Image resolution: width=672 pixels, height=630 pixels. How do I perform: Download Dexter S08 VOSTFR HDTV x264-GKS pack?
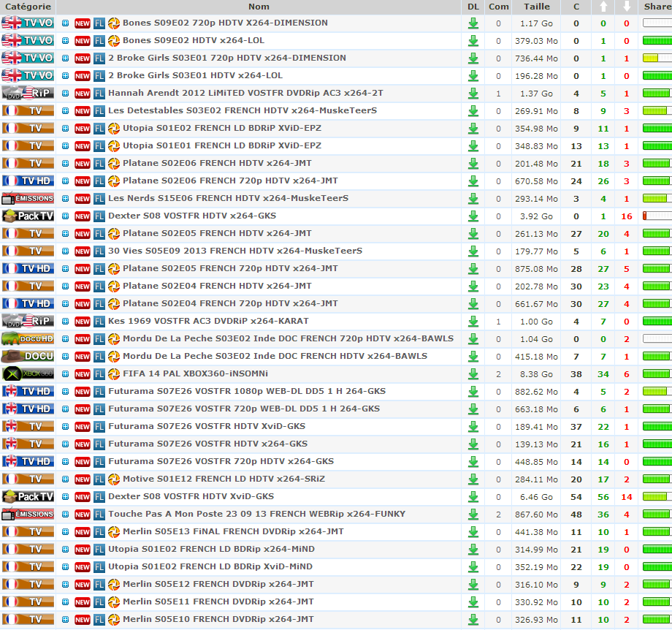click(473, 216)
